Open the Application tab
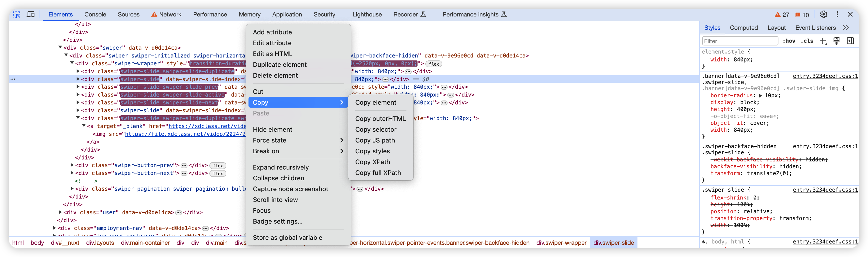868x257 pixels. [x=287, y=14]
